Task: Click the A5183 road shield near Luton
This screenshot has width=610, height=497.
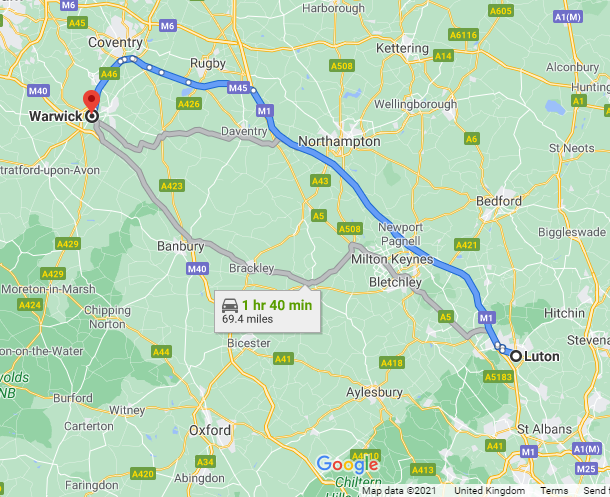Action: (499, 376)
